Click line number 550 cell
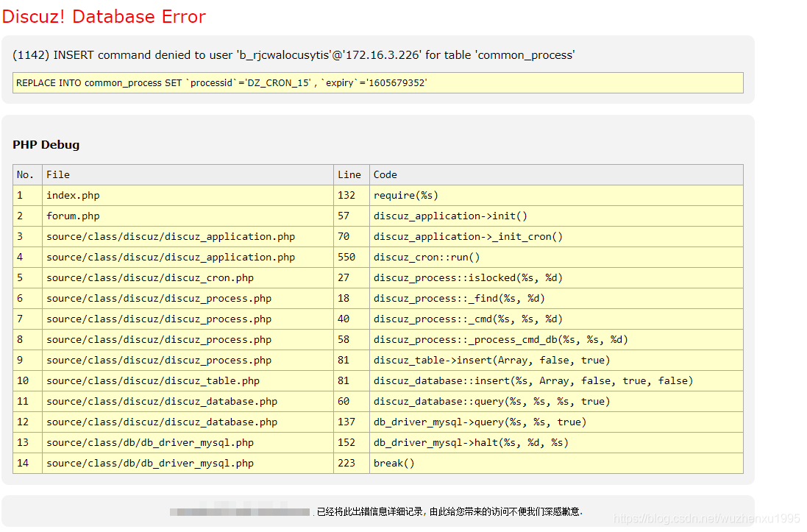The height and width of the screenshot is (532, 807). [352, 258]
